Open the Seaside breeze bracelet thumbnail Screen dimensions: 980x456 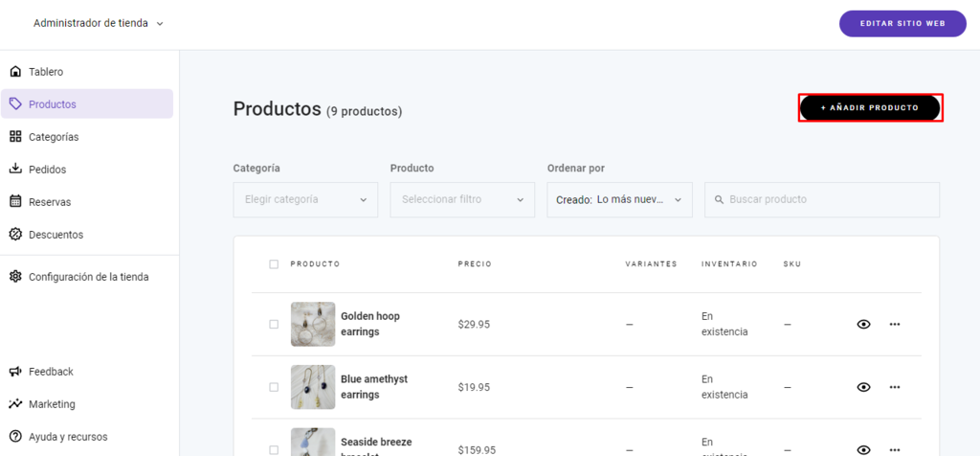(313, 442)
